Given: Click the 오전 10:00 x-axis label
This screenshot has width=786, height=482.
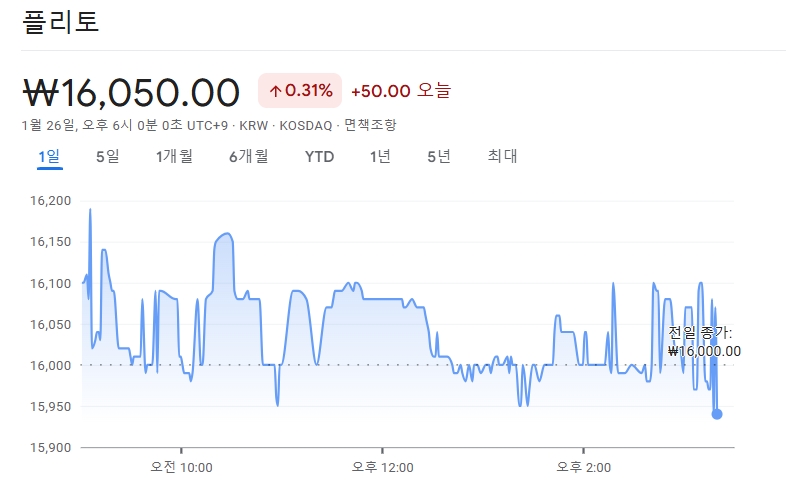Looking at the screenshot, I should point(181,467).
